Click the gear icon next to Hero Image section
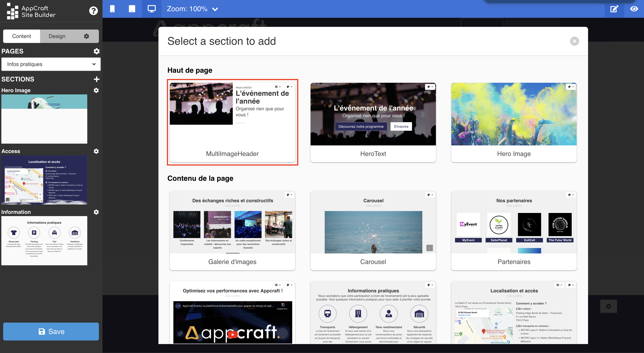The width and height of the screenshot is (644, 353). (x=96, y=90)
